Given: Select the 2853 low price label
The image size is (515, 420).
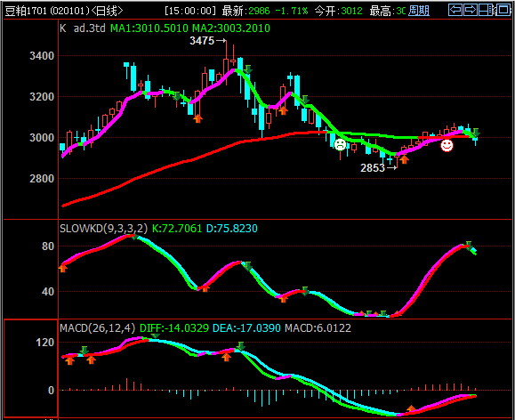Looking at the screenshot, I should pos(373,168).
